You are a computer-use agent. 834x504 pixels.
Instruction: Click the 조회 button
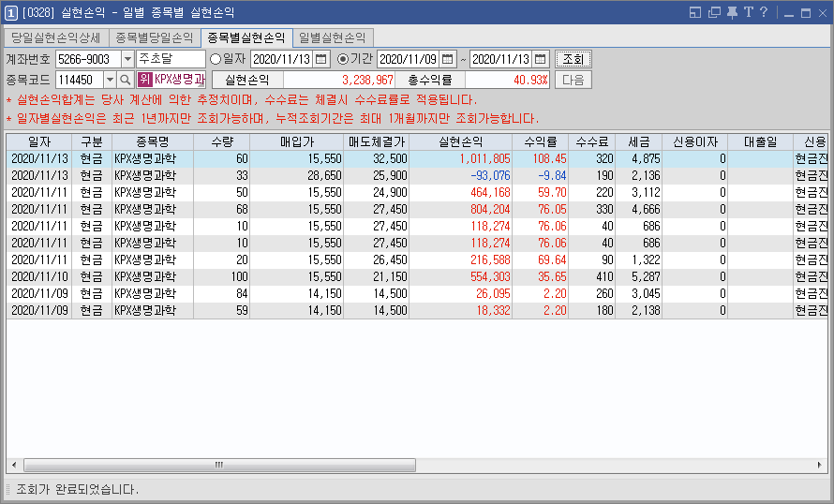pyautogui.click(x=573, y=59)
